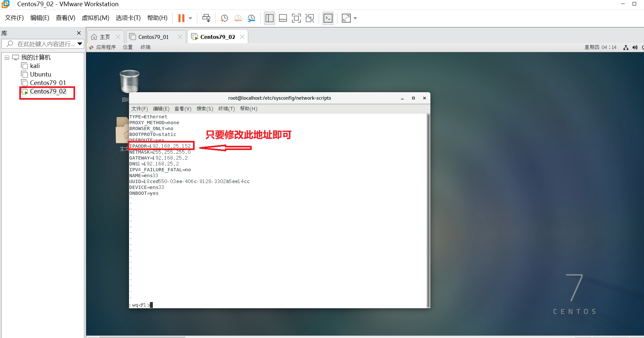Open the VMware 编辑(E) menu
The height and width of the screenshot is (338, 644).
point(40,18)
